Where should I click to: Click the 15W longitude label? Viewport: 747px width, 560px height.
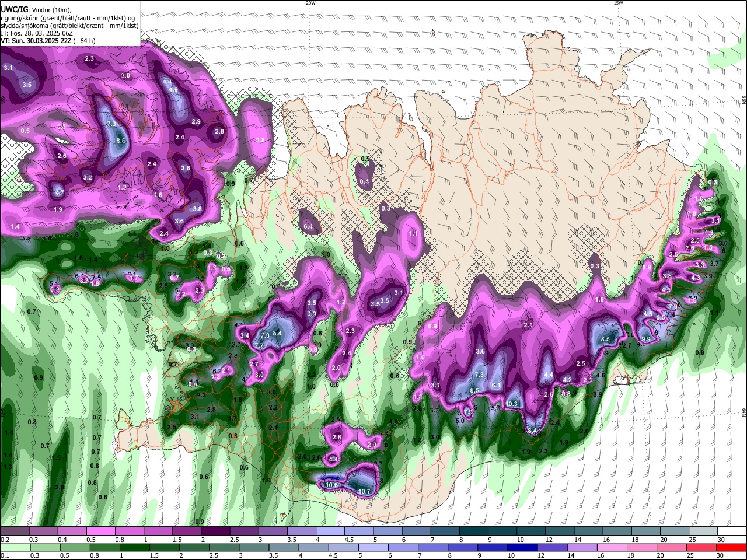click(x=618, y=3)
